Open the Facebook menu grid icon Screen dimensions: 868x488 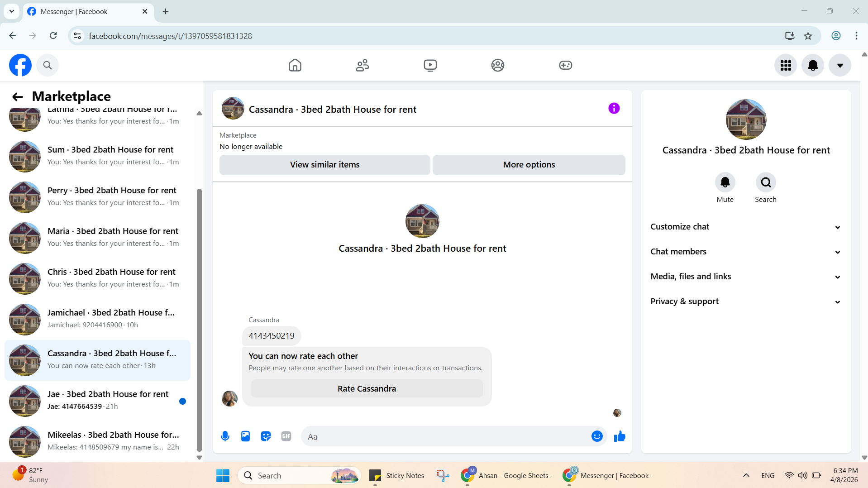click(786, 65)
